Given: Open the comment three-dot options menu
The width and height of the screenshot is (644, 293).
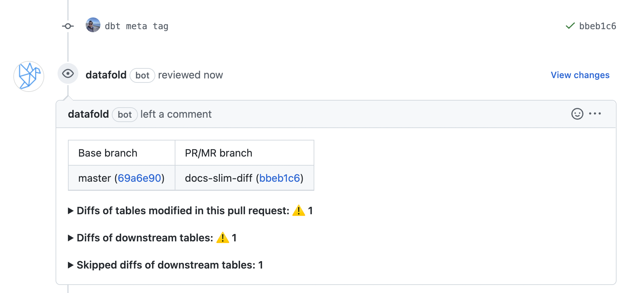Looking at the screenshot, I should point(595,114).
